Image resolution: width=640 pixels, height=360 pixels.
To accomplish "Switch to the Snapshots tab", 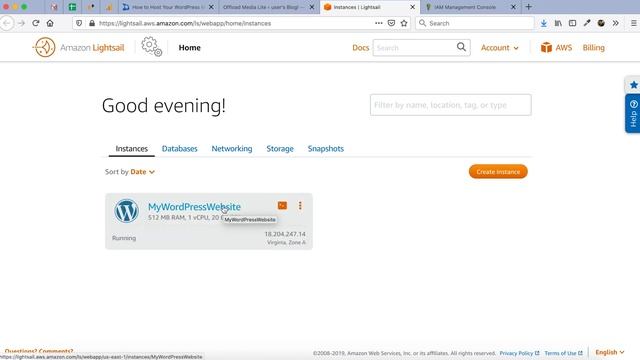I will (326, 149).
